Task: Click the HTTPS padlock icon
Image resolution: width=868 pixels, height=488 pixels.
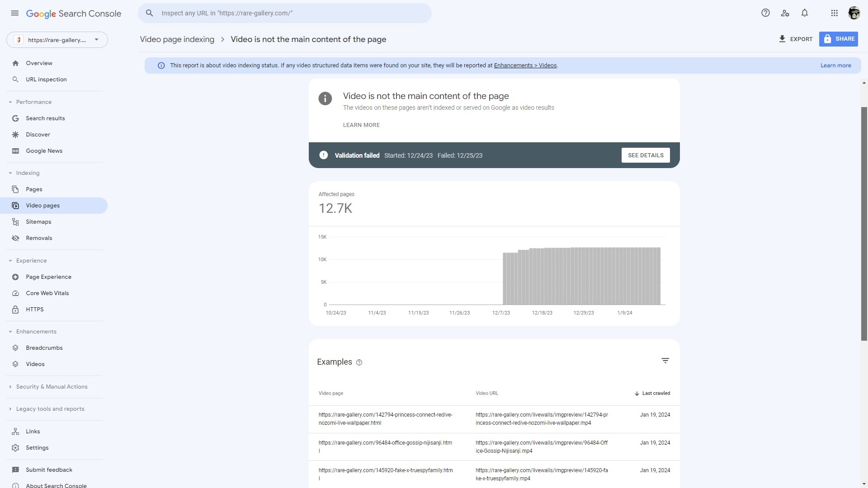Action: tap(15, 310)
